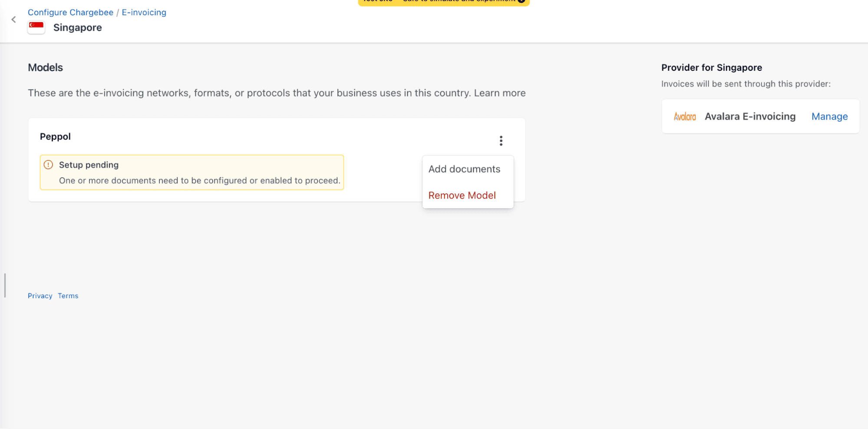Click the Setup pending heading text

(89, 165)
